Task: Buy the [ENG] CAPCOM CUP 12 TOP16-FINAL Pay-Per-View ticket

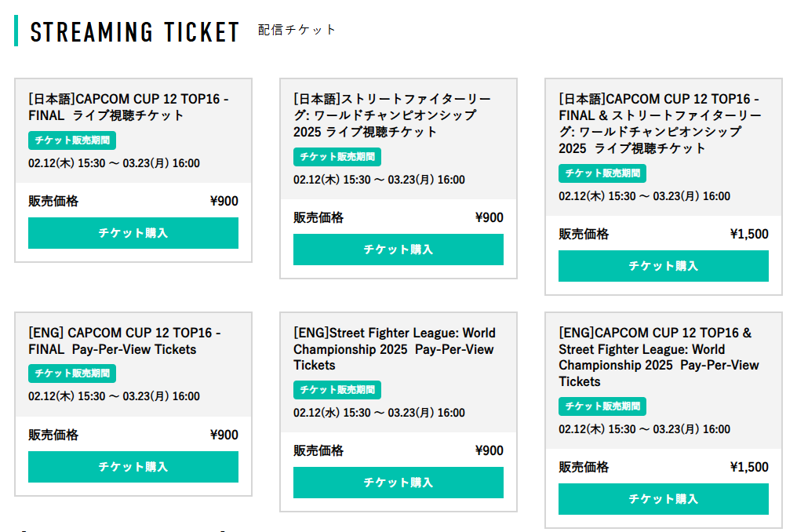Action: pyautogui.click(x=133, y=467)
